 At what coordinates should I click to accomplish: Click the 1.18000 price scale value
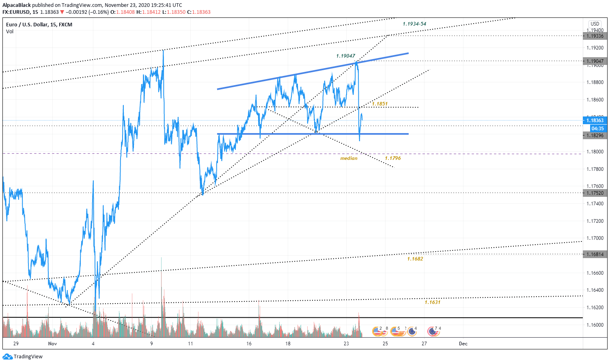pyautogui.click(x=595, y=152)
